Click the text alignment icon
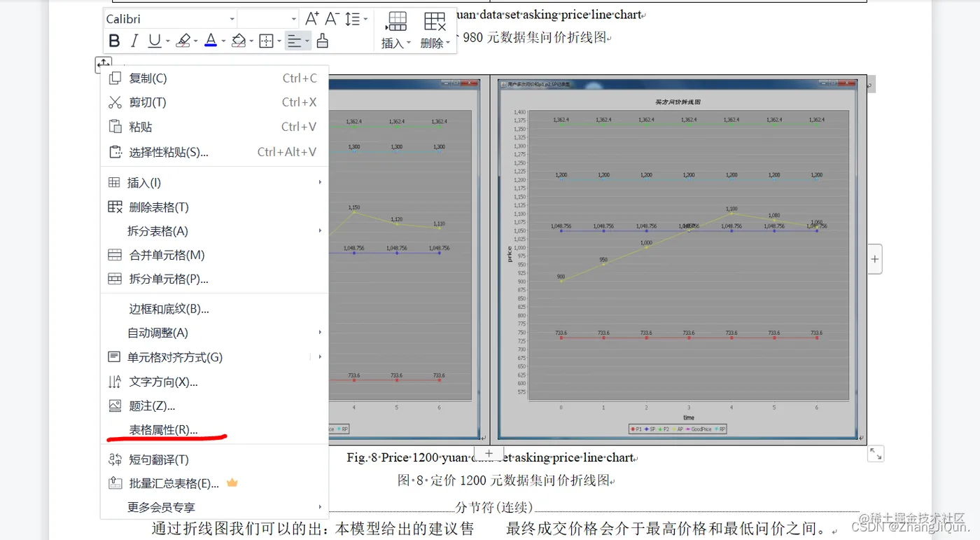The image size is (980, 540). [293, 41]
